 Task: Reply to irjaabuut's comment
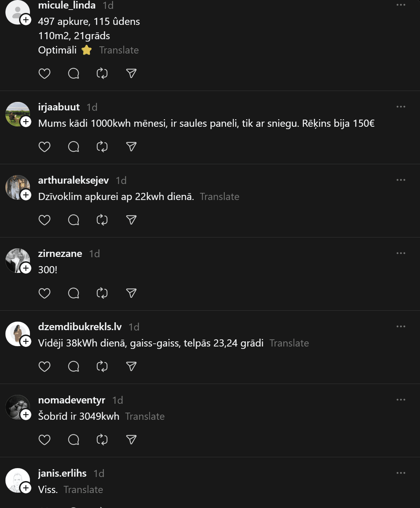(74, 147)
